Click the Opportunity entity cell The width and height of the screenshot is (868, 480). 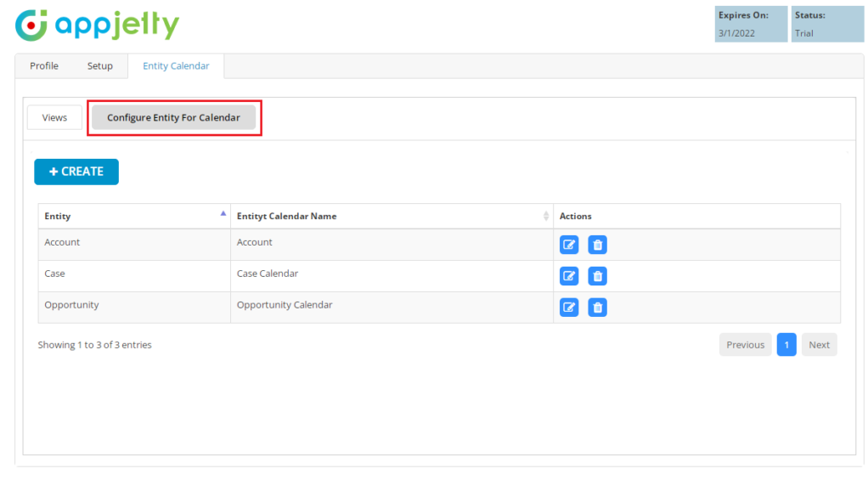(71, 305)
